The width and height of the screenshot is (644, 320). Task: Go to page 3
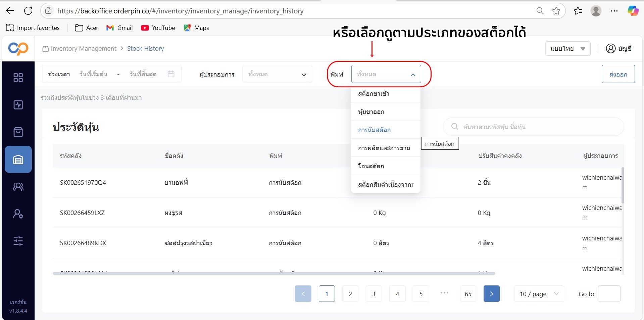click(374, 294)
